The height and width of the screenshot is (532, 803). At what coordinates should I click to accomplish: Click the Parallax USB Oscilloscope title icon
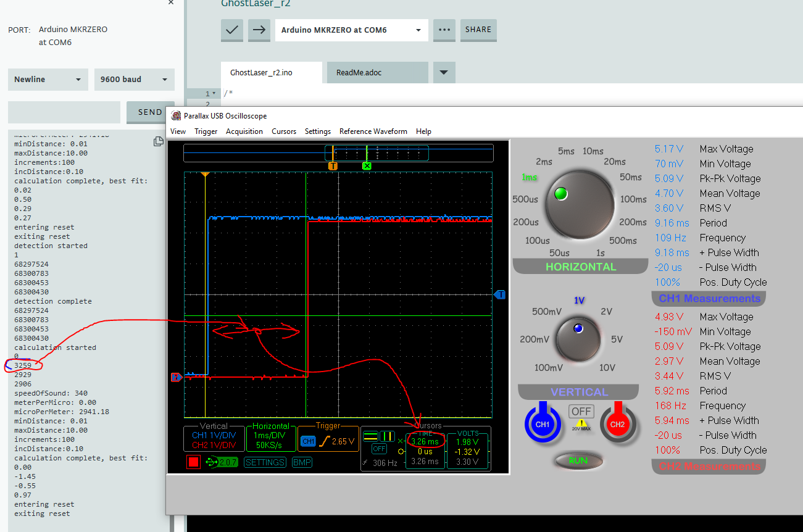click(x=176, y=115)
